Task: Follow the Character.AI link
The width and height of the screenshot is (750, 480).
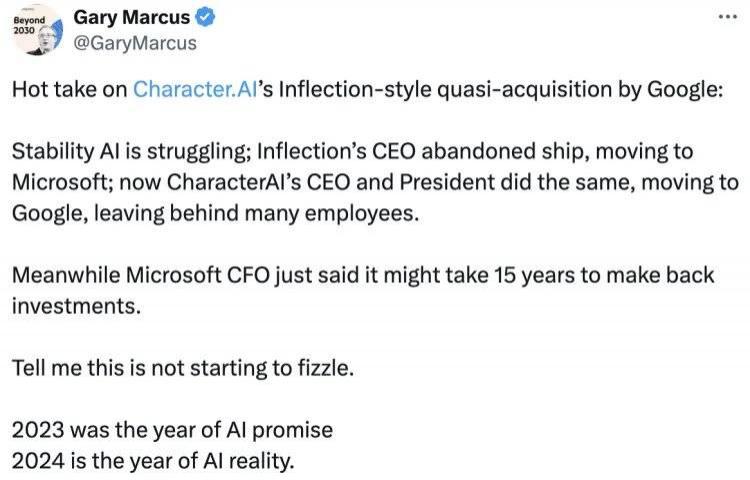Action: pos(195,89)
